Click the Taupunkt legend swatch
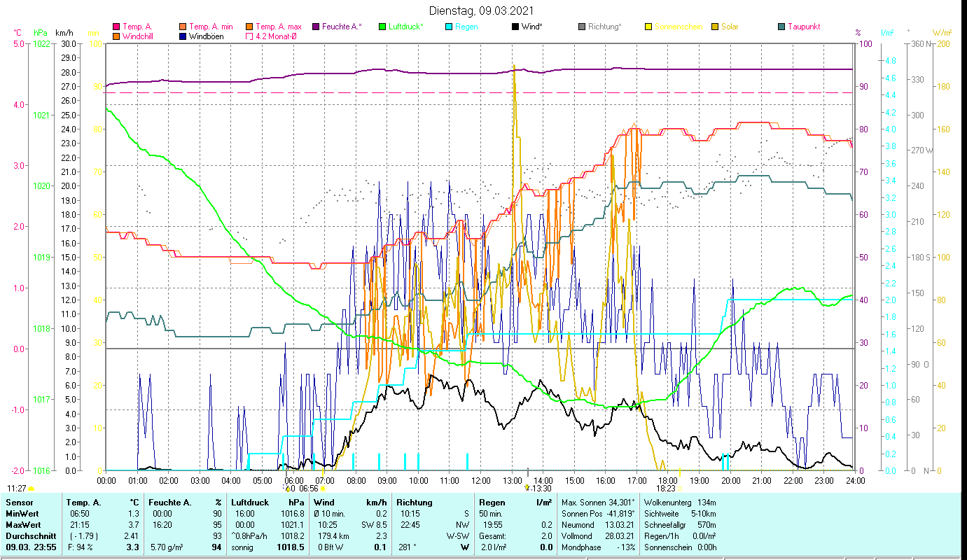Viewport: 967px width, 560px height. (781, 27)
